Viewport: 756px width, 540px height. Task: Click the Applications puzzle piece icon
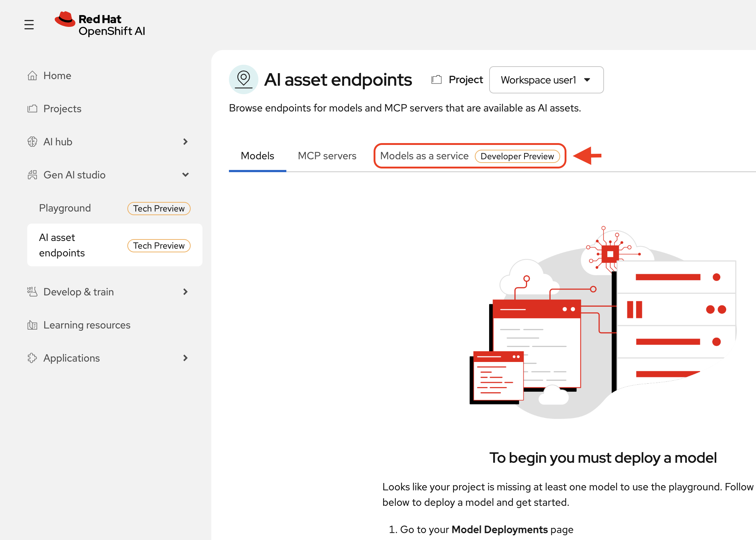[x=32, y=358]
